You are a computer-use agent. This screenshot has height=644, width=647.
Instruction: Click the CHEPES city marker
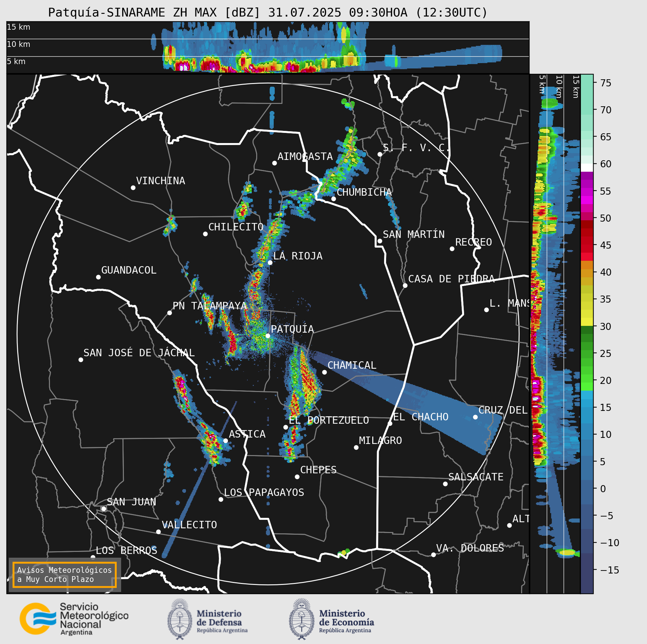(297, 477)
